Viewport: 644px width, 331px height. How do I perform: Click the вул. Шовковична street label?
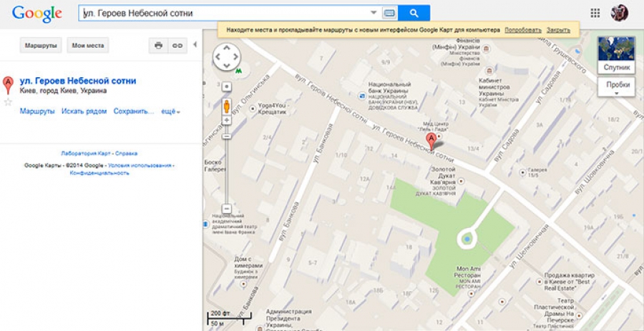click(x=595, y=172)
